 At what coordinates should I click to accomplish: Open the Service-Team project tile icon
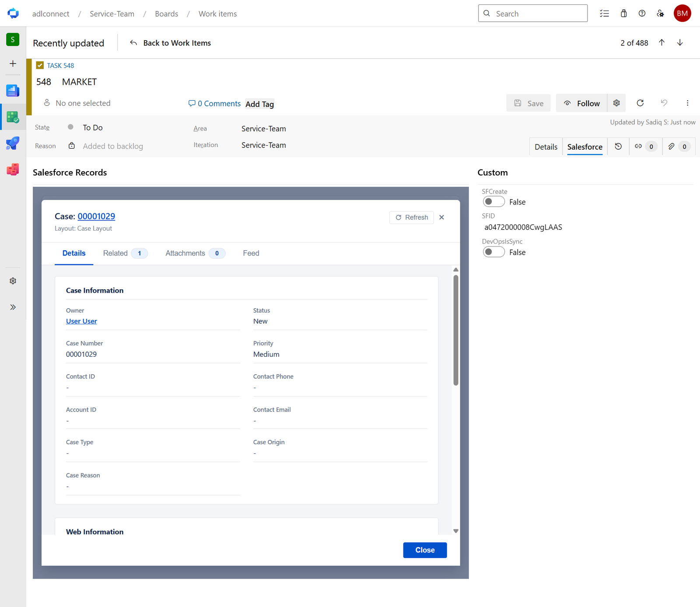(13, 39)
